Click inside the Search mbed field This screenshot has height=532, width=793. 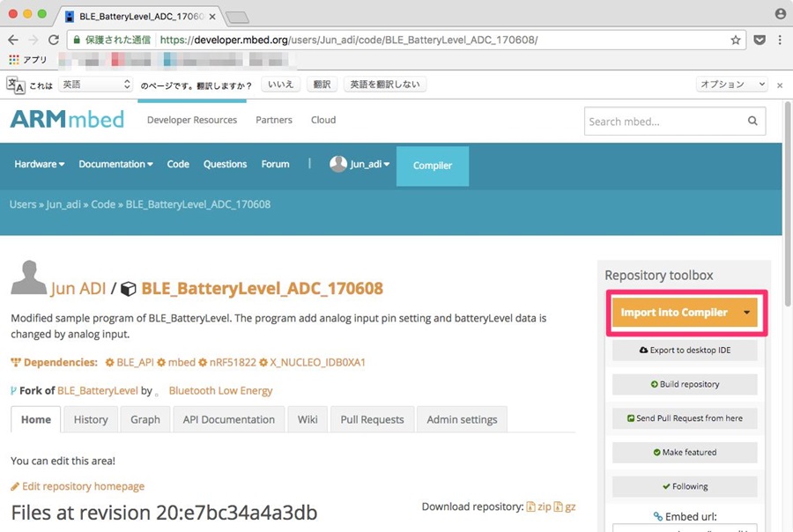tap(661, 121)
